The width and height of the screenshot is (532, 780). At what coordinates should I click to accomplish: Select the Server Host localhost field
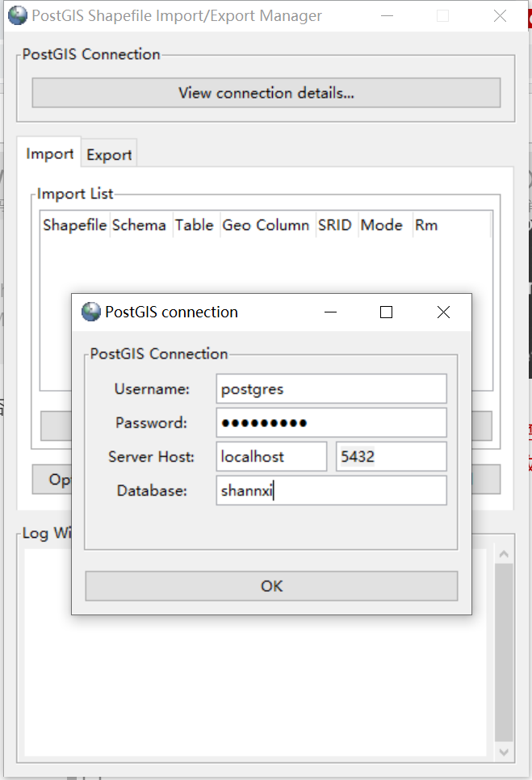coord(271,457)
